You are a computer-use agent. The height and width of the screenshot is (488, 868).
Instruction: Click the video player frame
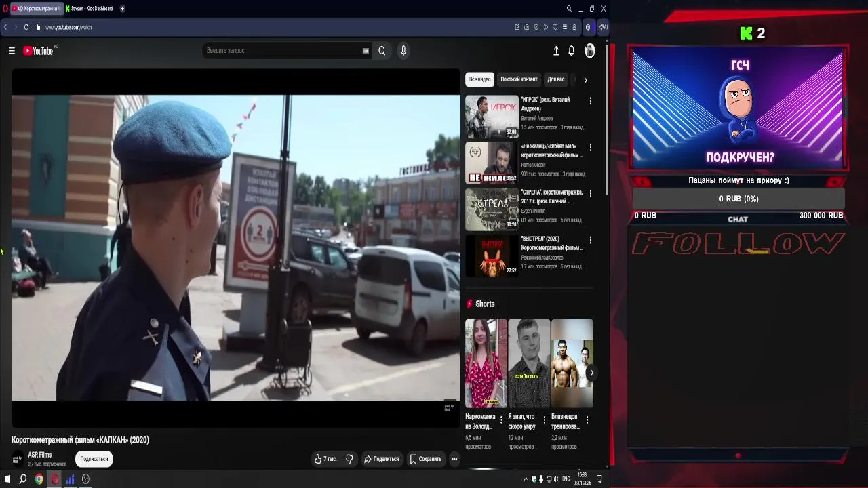click(x=236, y=248)
